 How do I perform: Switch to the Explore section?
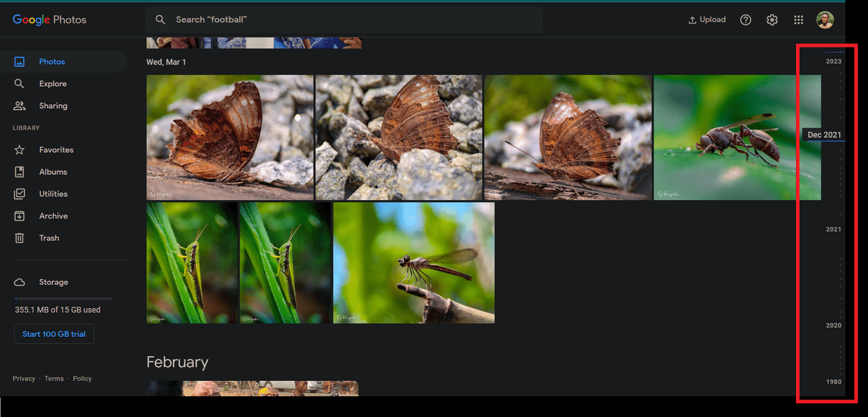(x=53, y=84)
